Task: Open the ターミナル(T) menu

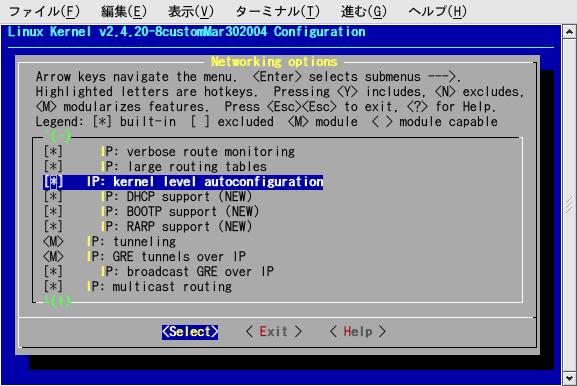Action: 278,12
